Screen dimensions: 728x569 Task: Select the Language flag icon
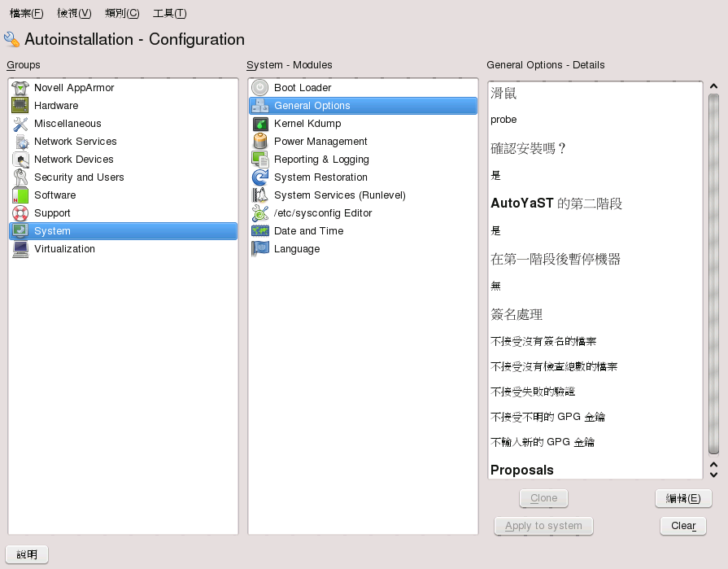click(x=260, y=248)
